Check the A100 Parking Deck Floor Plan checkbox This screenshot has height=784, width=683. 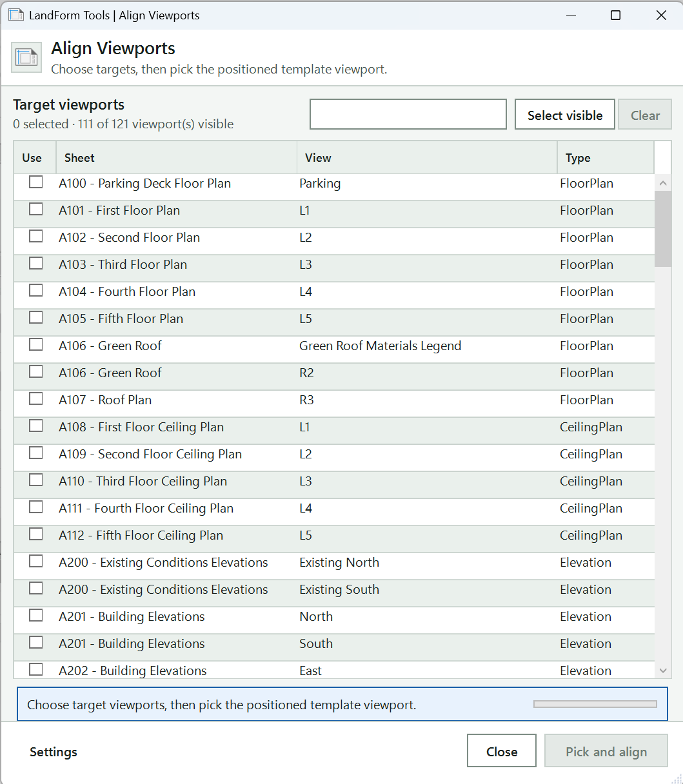pos(36,182)
